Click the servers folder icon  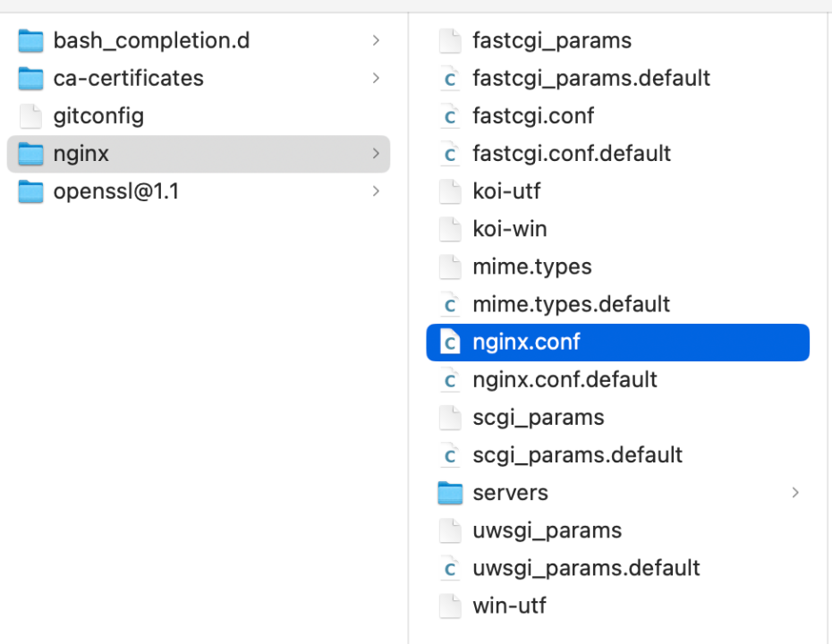pyautogui.click(x=450, y=493)
